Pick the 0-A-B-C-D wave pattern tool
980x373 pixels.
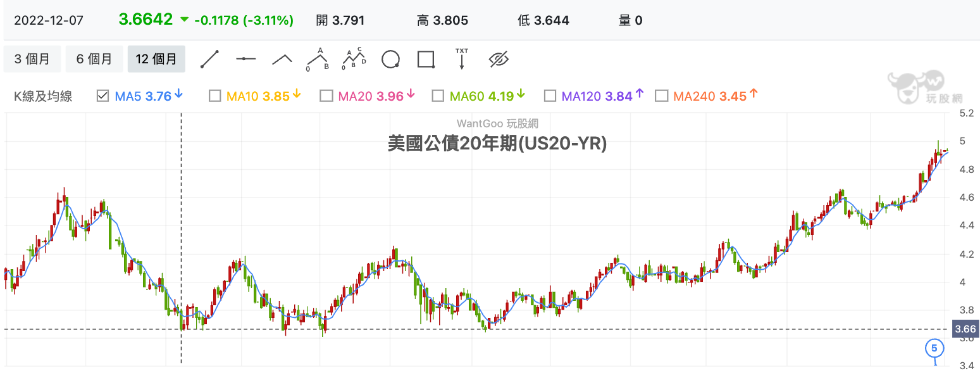tap(354, 59)
